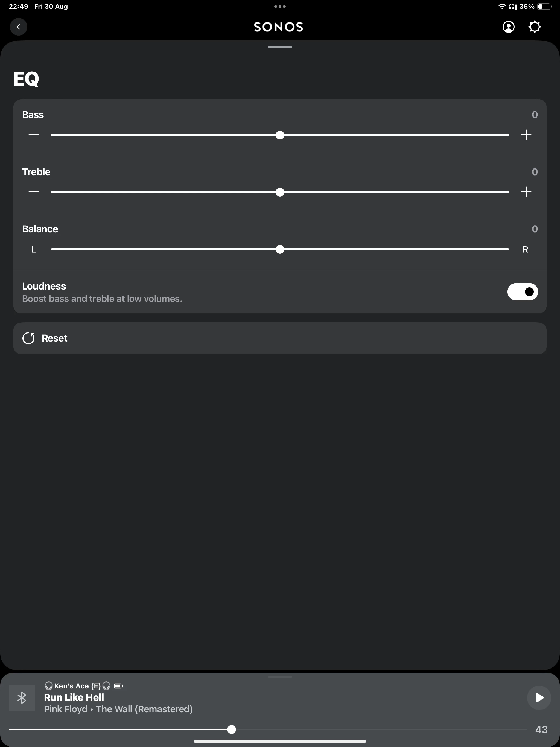Shift balance fully to the L side
This screenshot has height=747, width=560.
pyautogui.click(x=52, y=250)
